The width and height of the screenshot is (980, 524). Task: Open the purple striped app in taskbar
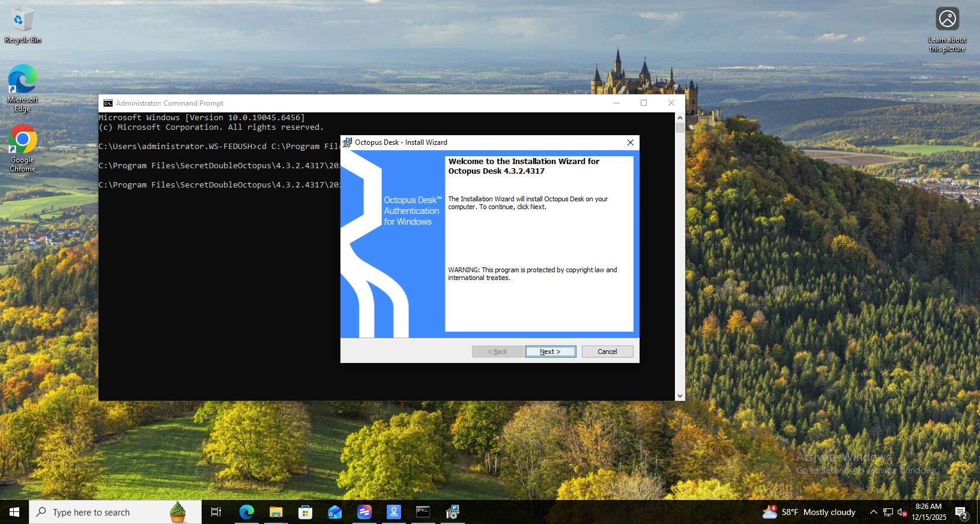pos(364,512)
